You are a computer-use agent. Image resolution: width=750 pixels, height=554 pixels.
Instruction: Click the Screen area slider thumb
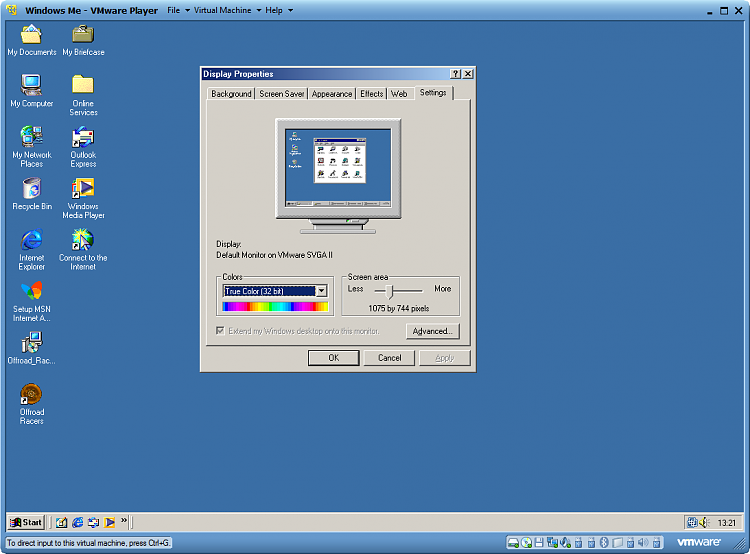(x=389, y=291)
